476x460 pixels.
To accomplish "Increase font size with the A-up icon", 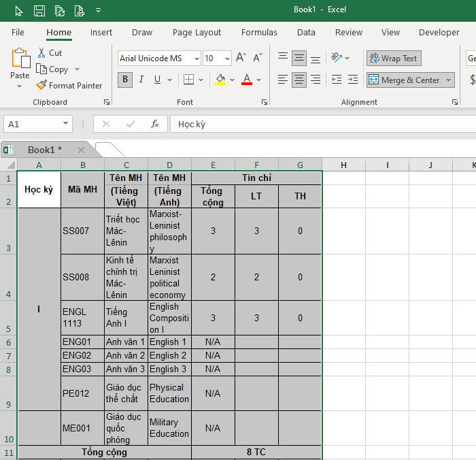I will pos(241,57).
